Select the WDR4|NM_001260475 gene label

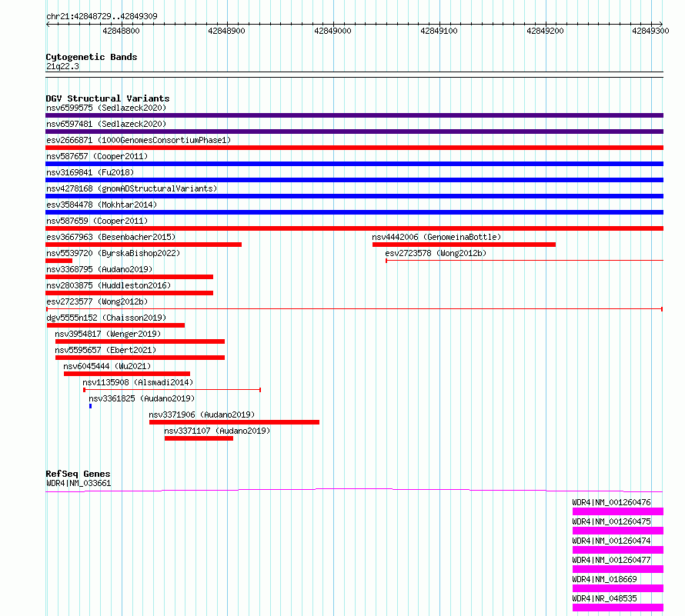612,521
